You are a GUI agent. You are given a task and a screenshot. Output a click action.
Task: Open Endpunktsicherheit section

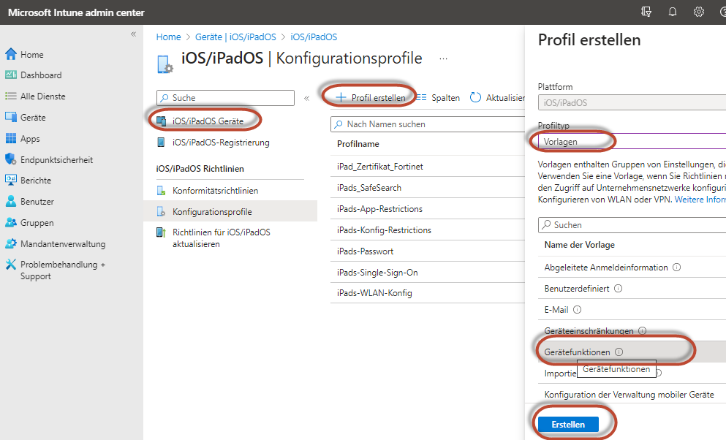tap(56, 159)
